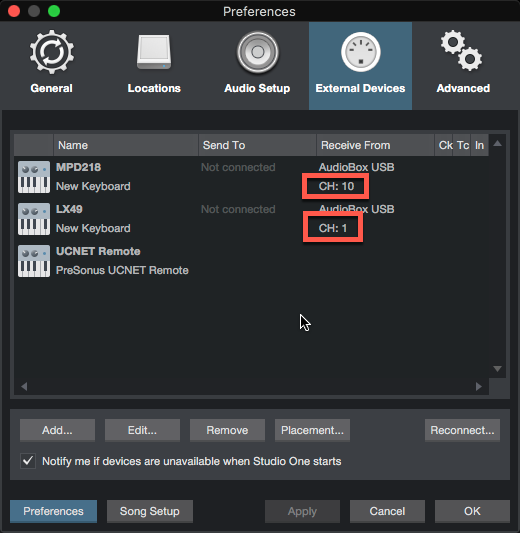Click the horizontal scroll left arrow
The image size is (520, 533).
coord(24,386)
